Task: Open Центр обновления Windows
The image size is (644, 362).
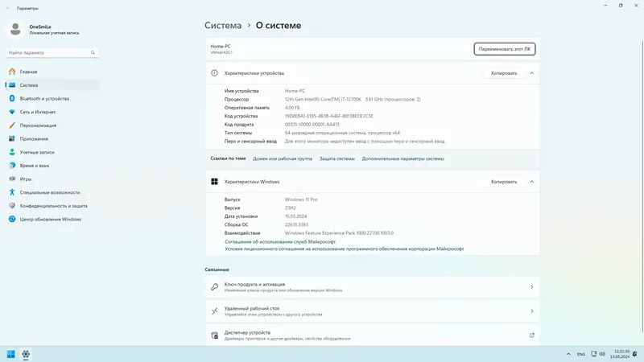Action: 50,219
